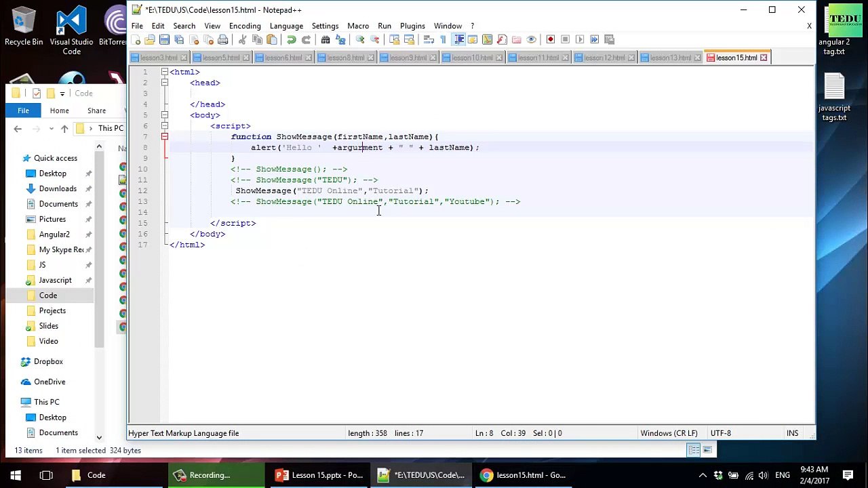Collapse the script fold on line 6

pos(164,126)
